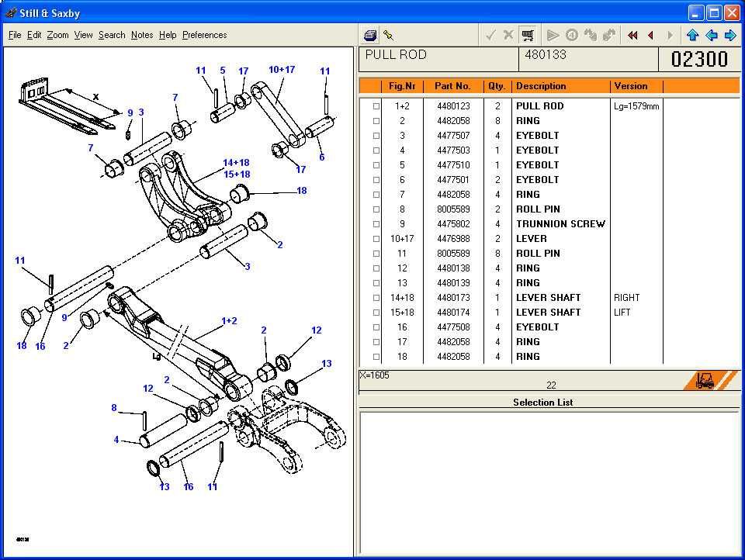Jump back with double red arrows
This screenshot has width=745, height=560.
pyautogui.click(x=632, y=35)
